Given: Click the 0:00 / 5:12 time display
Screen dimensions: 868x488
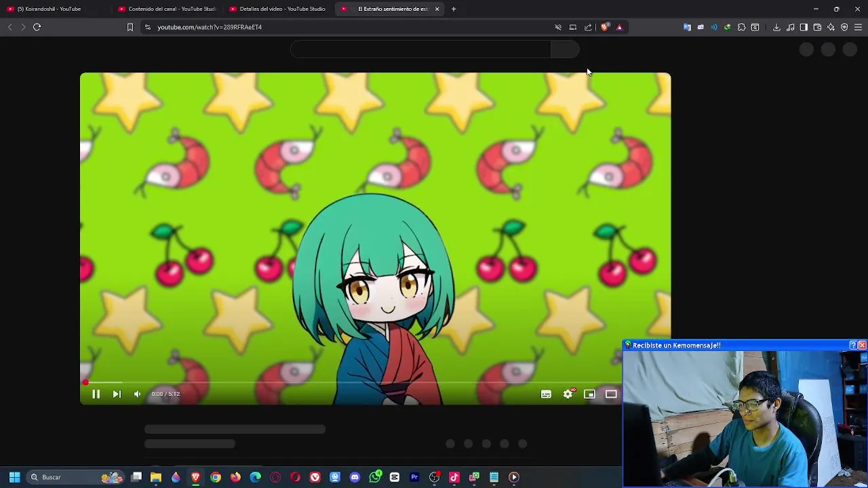Looking at the screenshot, I should point(165,394).
